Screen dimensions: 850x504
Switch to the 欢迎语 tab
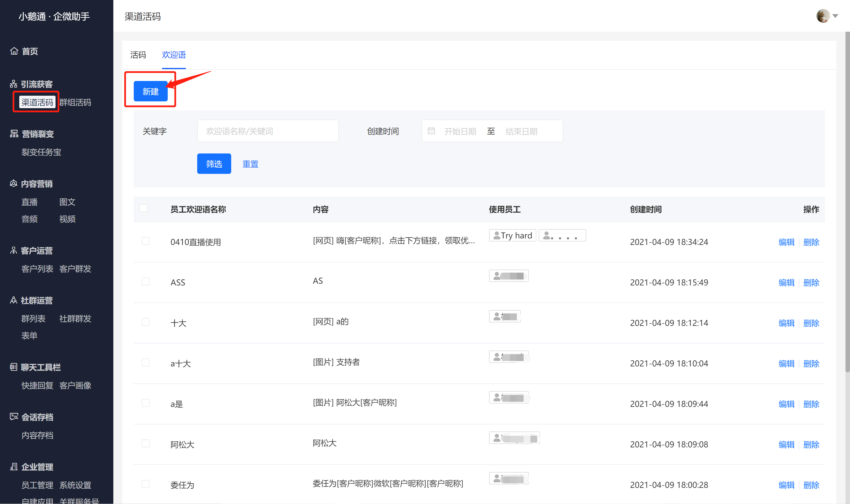click(x=174, y=55)
